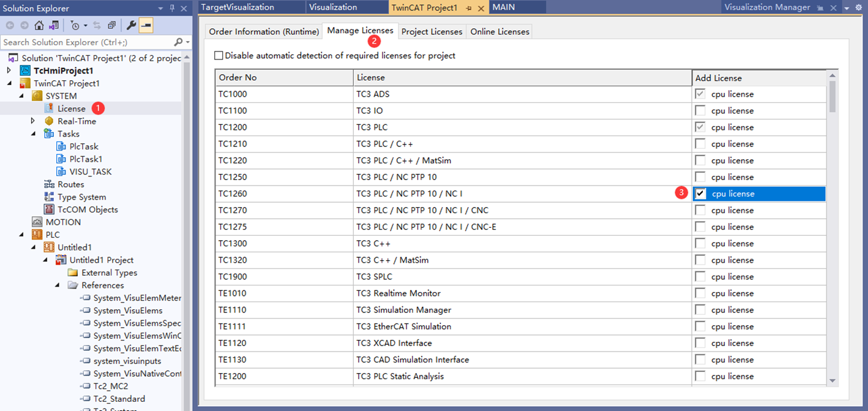Image resolution: width=868 pixels, height=411 pixels.
Task: Switch to the Order Information (Runtime) tab
Action: click(264, 31)
